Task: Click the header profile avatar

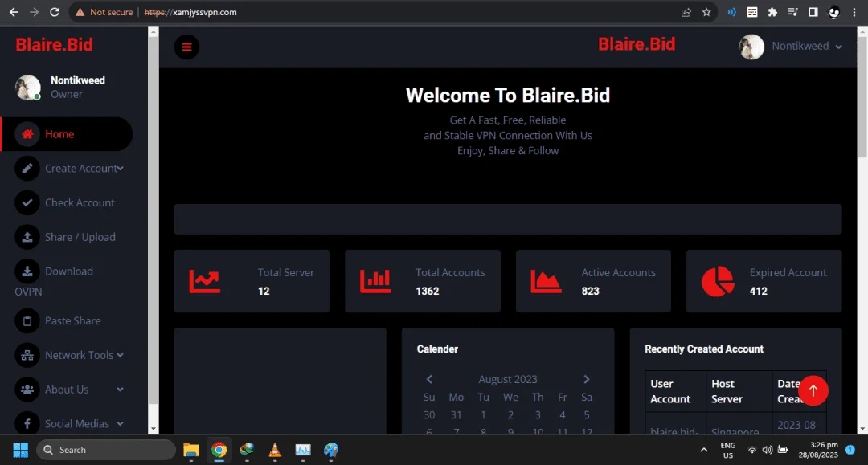Action: click(x=751, y=47)
